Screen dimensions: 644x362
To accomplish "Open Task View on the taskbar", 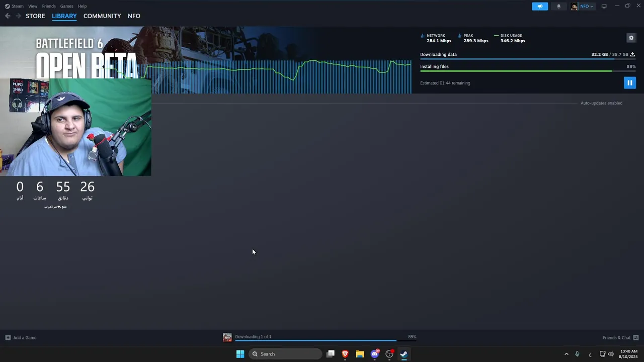I will [x=331, y=354].
